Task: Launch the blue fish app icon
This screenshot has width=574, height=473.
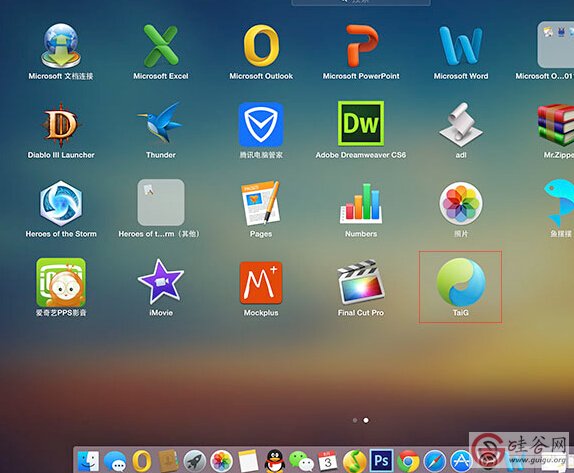Action: [x=559, y=202]
